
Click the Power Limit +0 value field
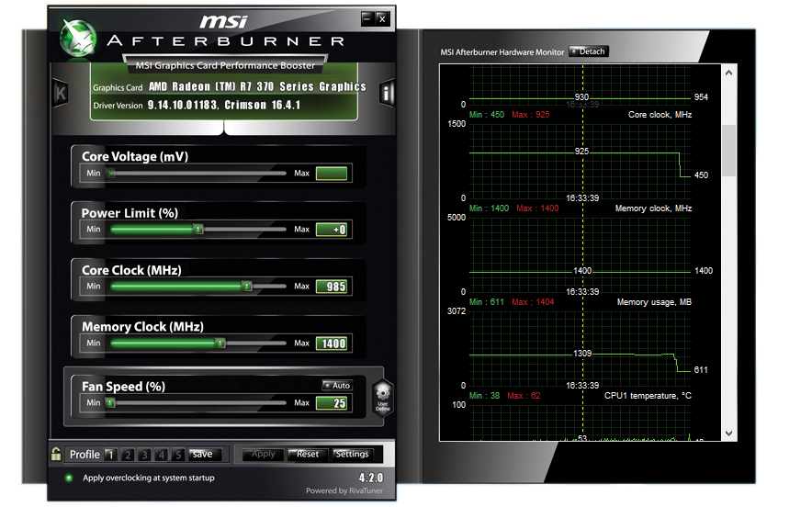[x=332, y=230]
